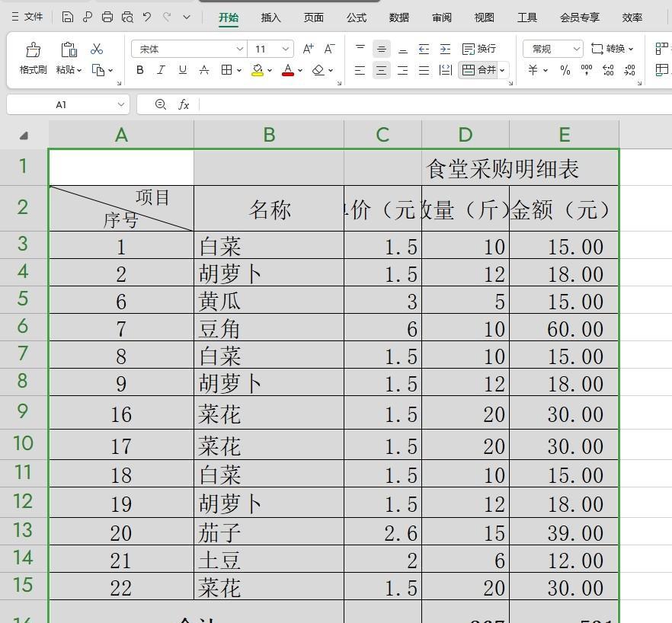Set horizontal Align Right
The width and height of the screenshot is (672, 623).
pos(403,70)
